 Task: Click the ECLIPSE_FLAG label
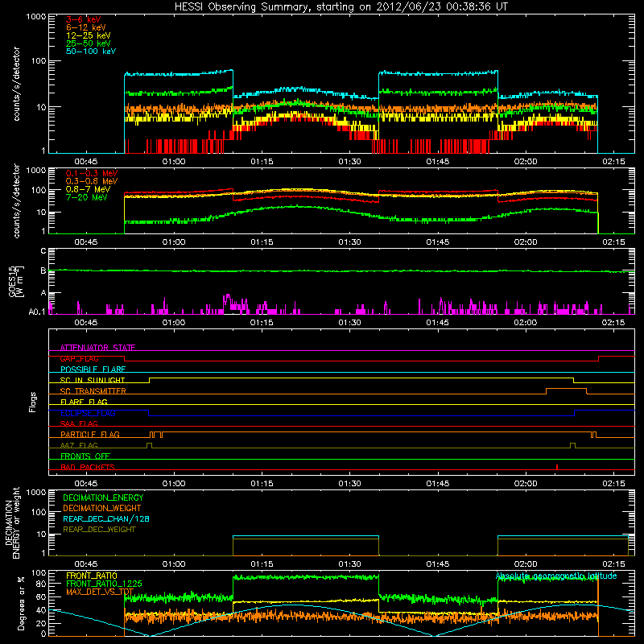pos(88,413)
